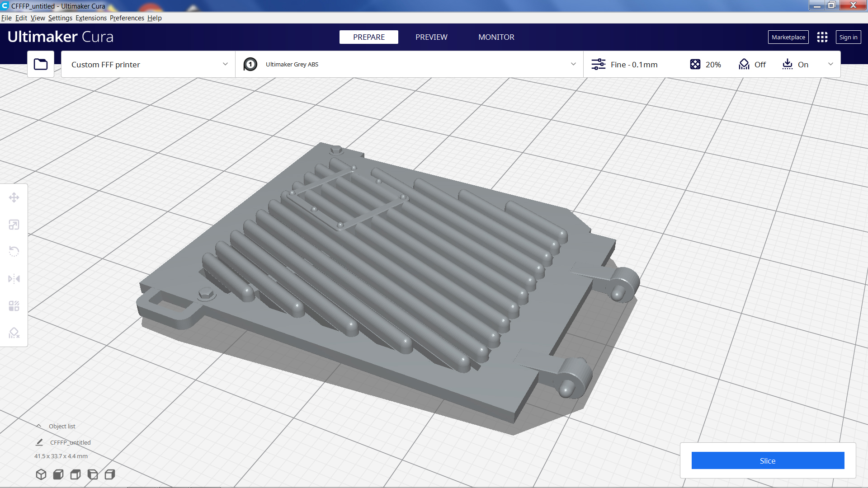Image resolution: width=868 pixels, height=488 pixels.
Task: Switch to the MONITOR stage
Action: tap(496, 37)
